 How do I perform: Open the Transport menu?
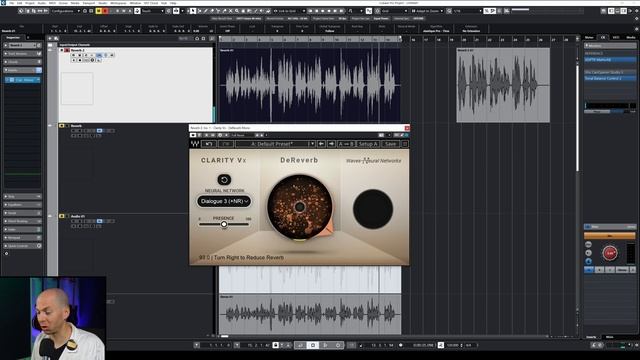[89, 3]
